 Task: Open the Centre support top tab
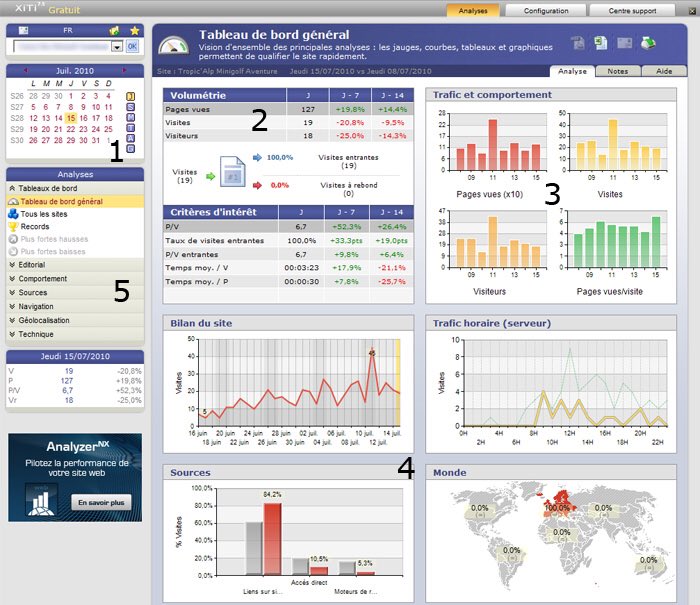632,11
